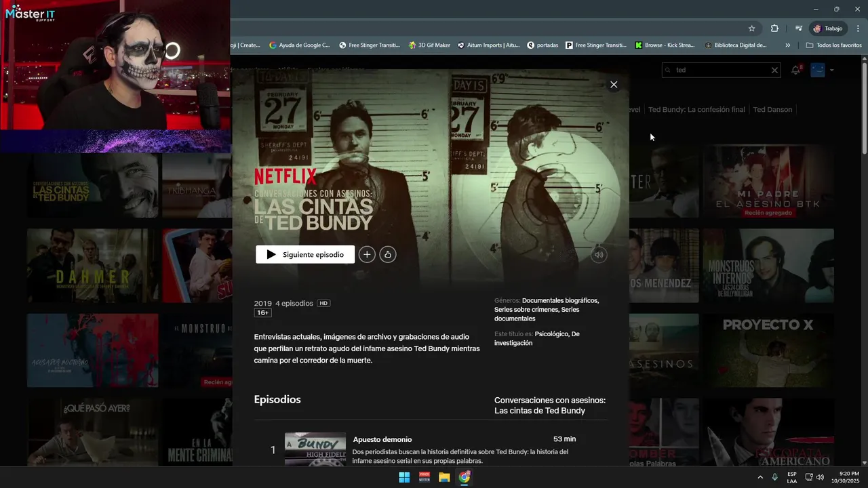Open the Monstruos Internos thumbnail

pos(768,265)
